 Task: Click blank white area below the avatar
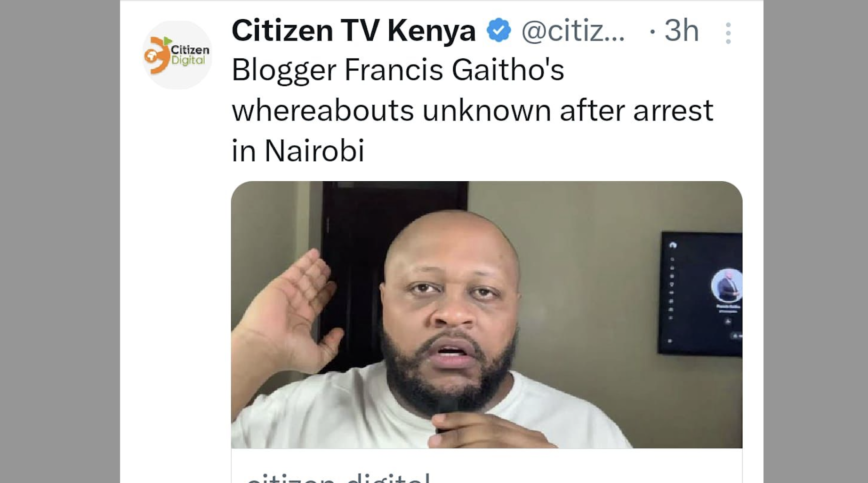(x=177, y=282)
